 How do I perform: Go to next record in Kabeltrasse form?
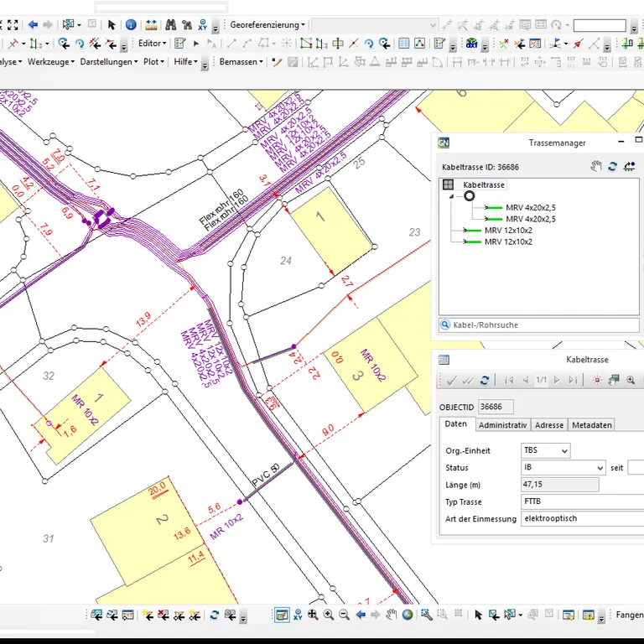click(x=557, y=381)
